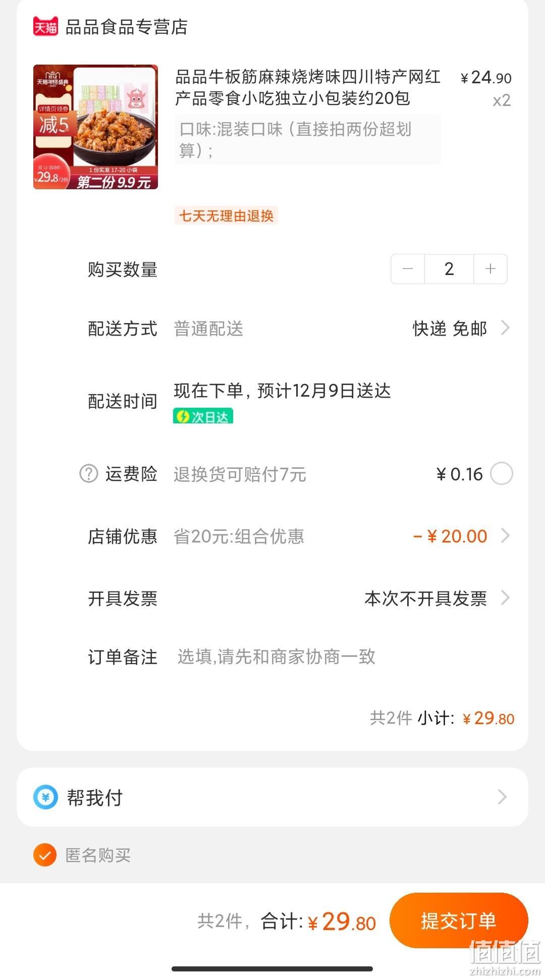Tap the Tmall logo icon
The width and height of the screenshot is (545, 980).
pyautogui.click(x=45, y=26)
